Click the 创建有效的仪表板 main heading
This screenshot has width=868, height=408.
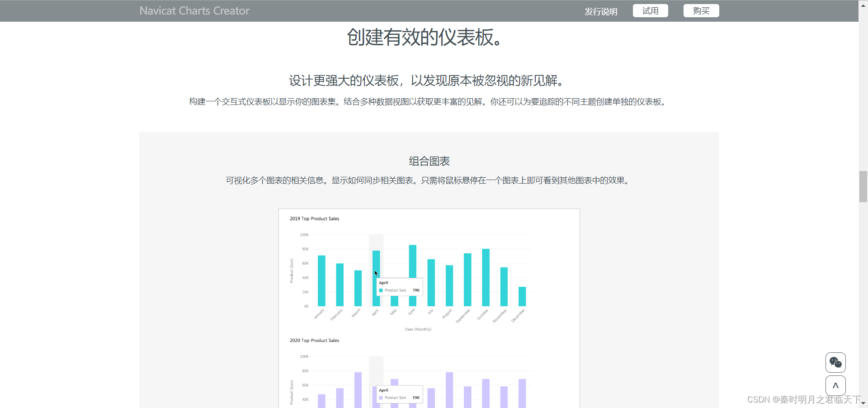pyautogui.click(x=425, y=37)
